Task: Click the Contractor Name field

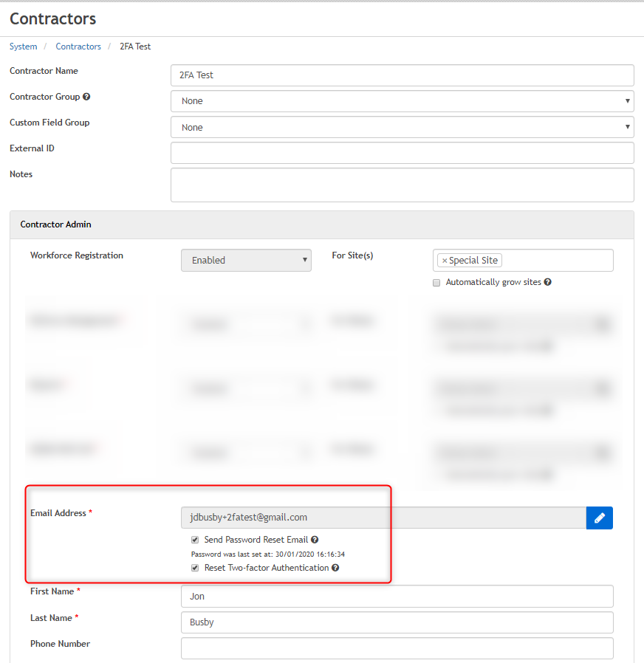Action: pyautogui.click(x=402, y=75)
